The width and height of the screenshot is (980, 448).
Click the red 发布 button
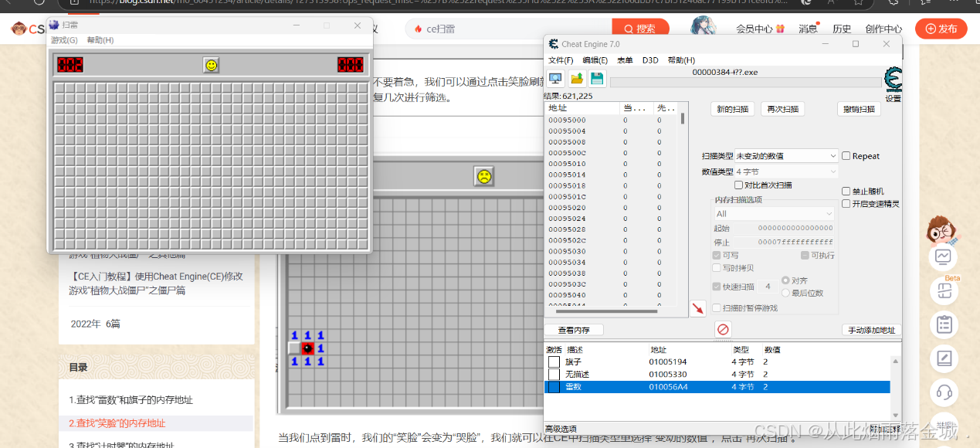point(941,29)
